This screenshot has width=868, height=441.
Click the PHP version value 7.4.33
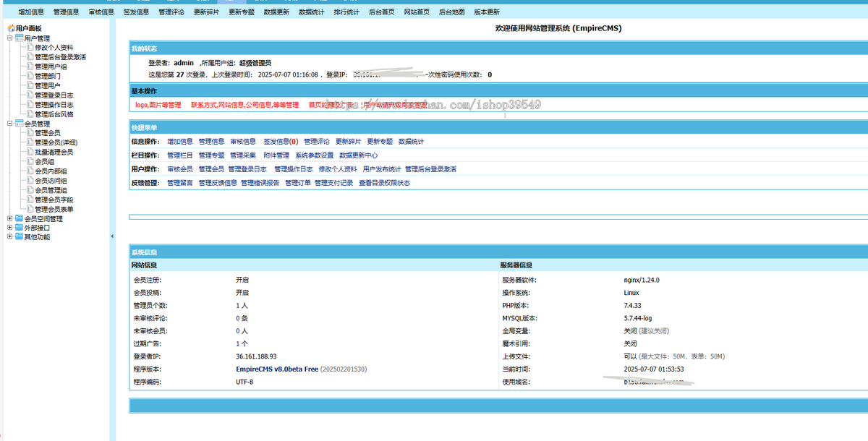coord(634,306)
